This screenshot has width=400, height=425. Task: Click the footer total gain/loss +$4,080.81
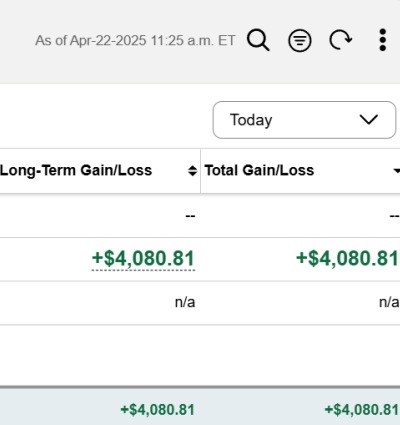pos(362,410)
